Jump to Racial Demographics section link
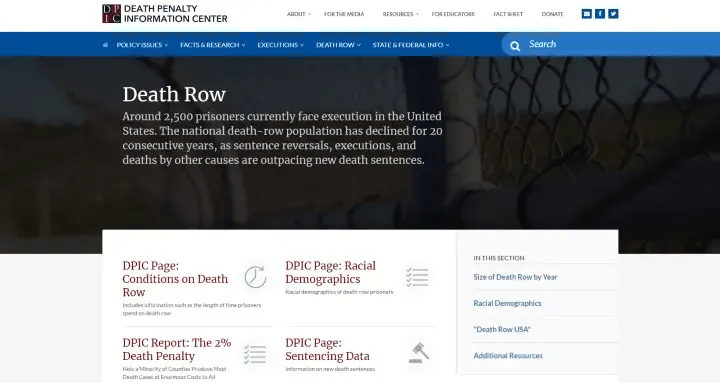 (x=507, y=303)
